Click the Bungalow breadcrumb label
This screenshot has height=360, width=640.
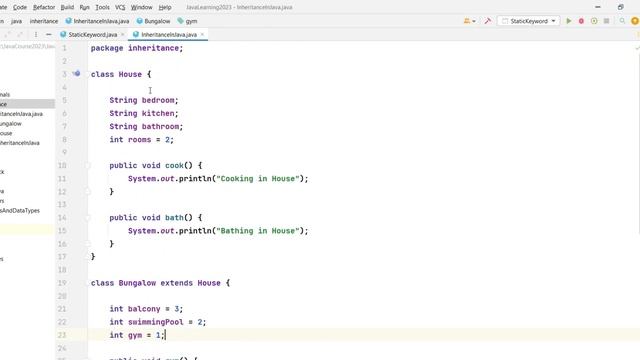(x=157, y=21)
